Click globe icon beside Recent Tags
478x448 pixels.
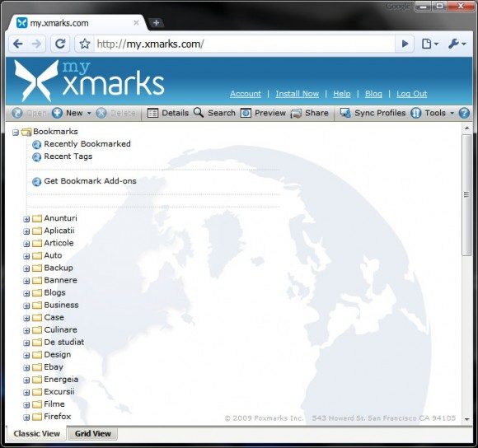36,156
